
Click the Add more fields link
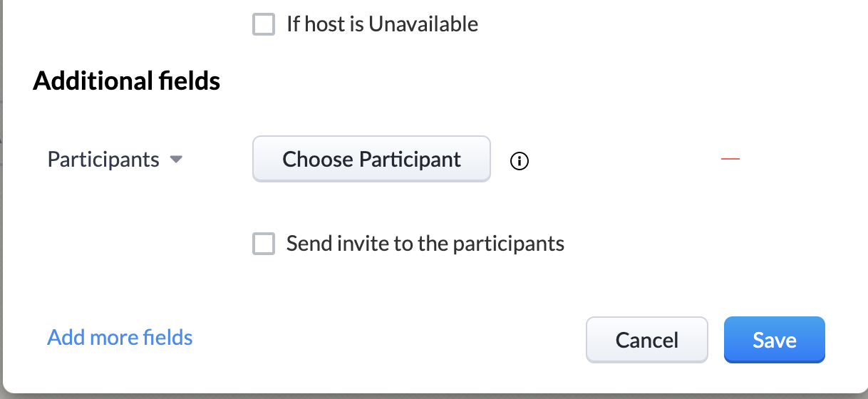tap(120, 337)
